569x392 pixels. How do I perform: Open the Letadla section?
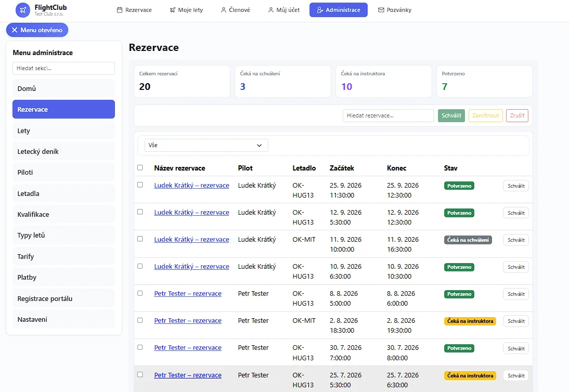pos(63,193)
